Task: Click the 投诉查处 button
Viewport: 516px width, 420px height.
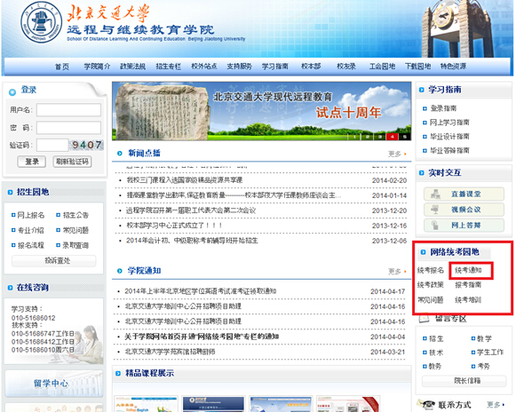Action: click(54, 261)
